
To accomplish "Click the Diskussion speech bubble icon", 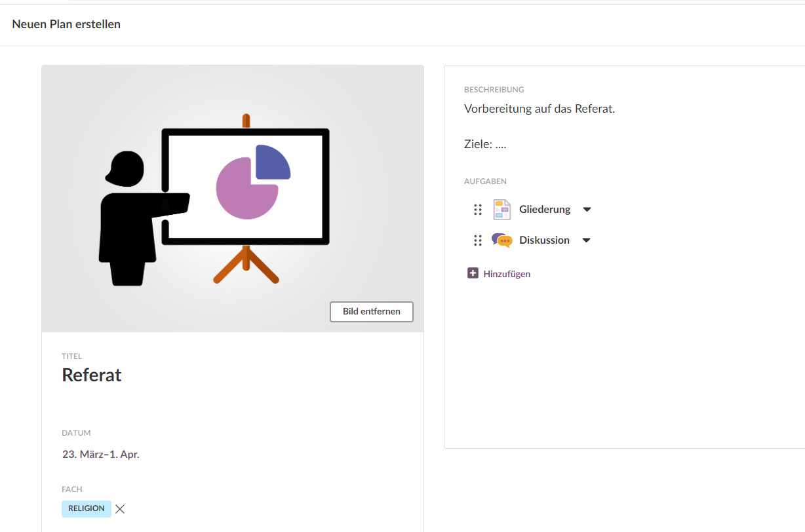I will (501, 240).
